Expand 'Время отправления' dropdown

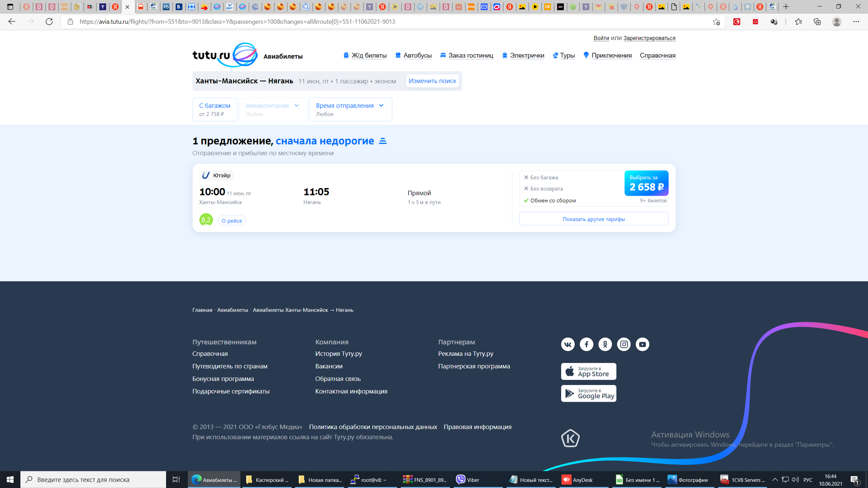[350, 109]
